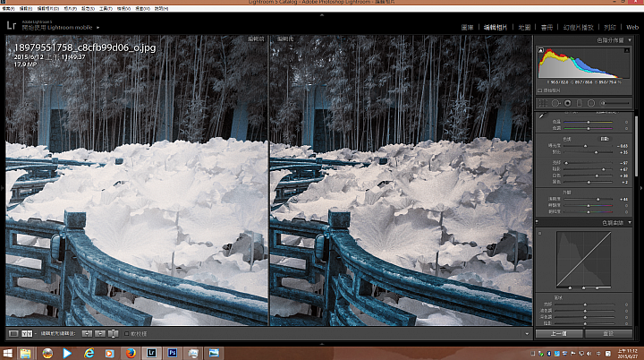
Task: Open the orange media player taskbar icon
Action: pyautogui.click(x=109, y=353)
